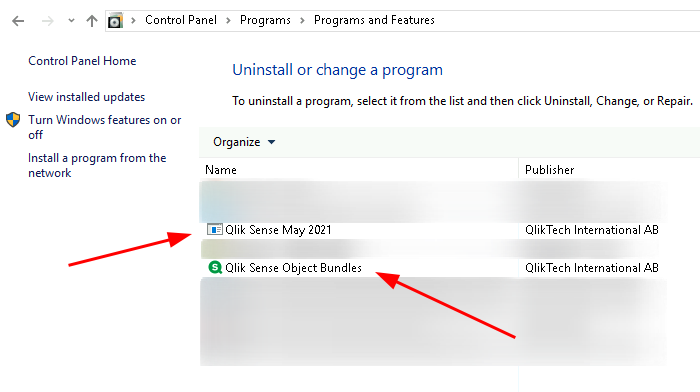Select Programs and Features breadcrumb segment
This screenshot has height=392, width=700.
(x=374, y=20)
